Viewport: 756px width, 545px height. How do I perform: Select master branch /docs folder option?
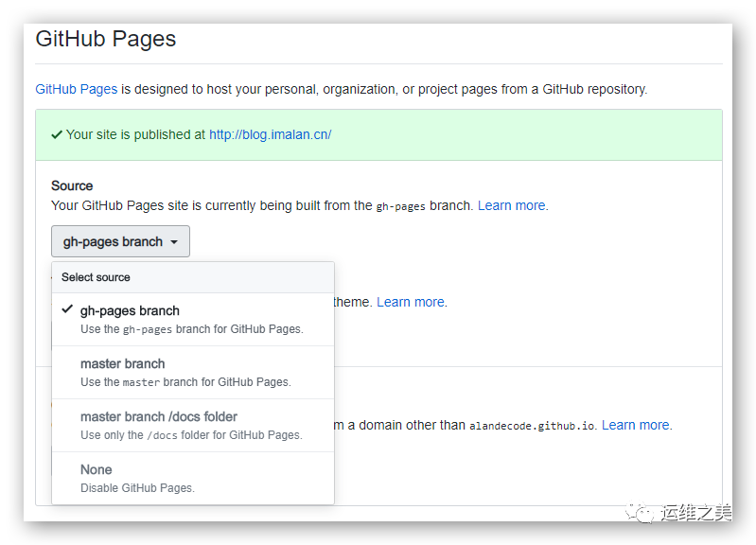[193, 426]
